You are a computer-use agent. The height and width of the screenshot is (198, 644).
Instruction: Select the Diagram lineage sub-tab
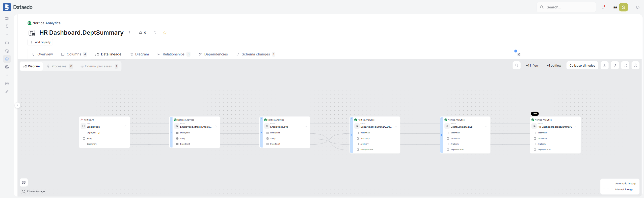[x=31, y=66]
